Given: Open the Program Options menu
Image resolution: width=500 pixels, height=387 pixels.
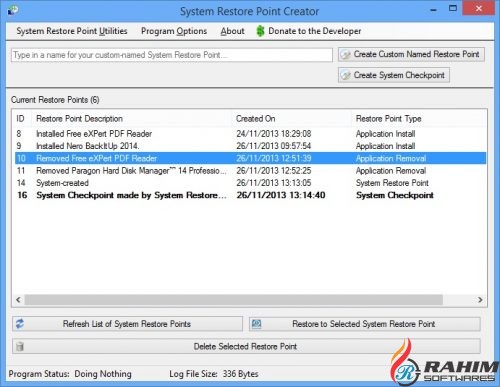Looking at the screenshot, I should [174, 31].
